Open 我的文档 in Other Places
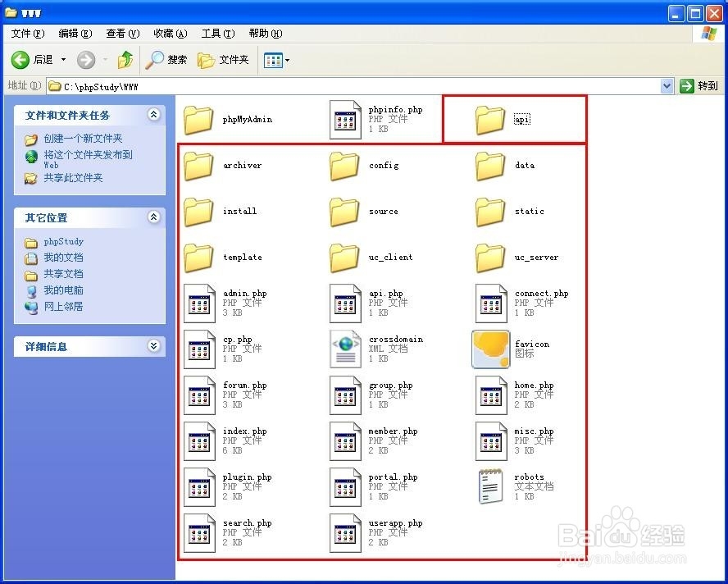 tap(63, 258)
